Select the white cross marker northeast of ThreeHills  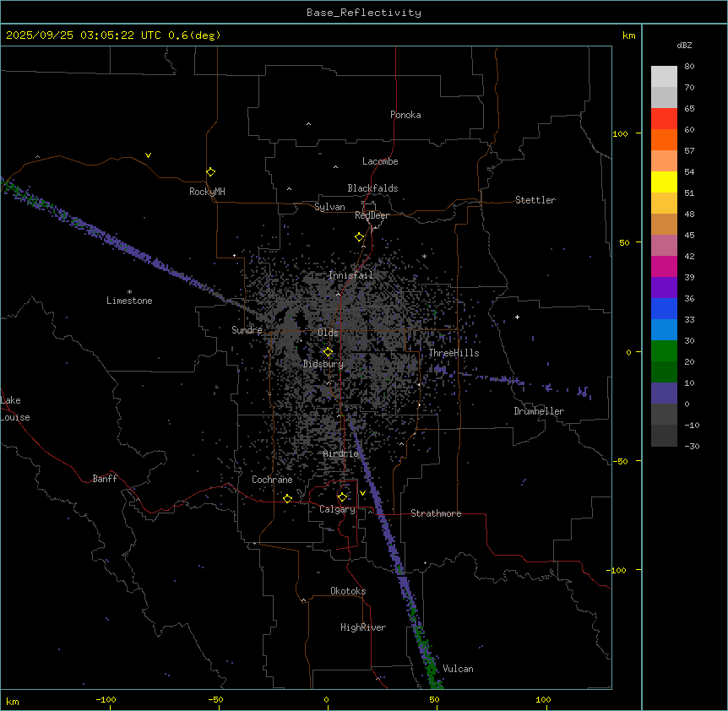[x=517, y=317]
